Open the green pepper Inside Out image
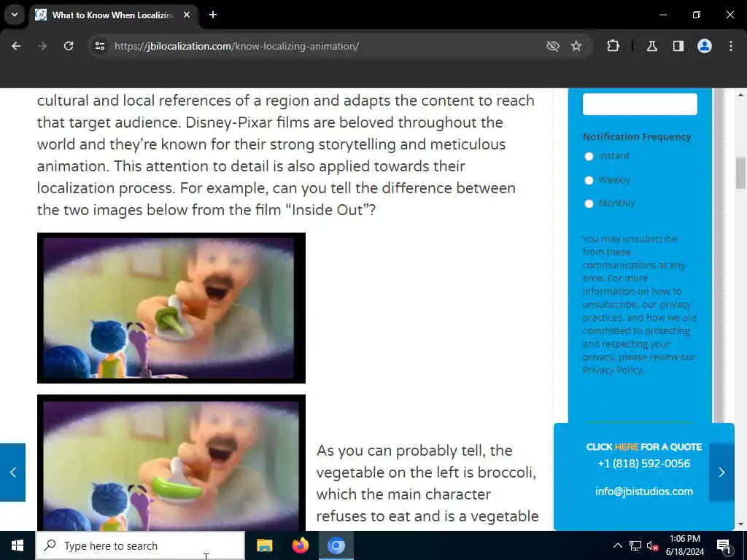 171,462
